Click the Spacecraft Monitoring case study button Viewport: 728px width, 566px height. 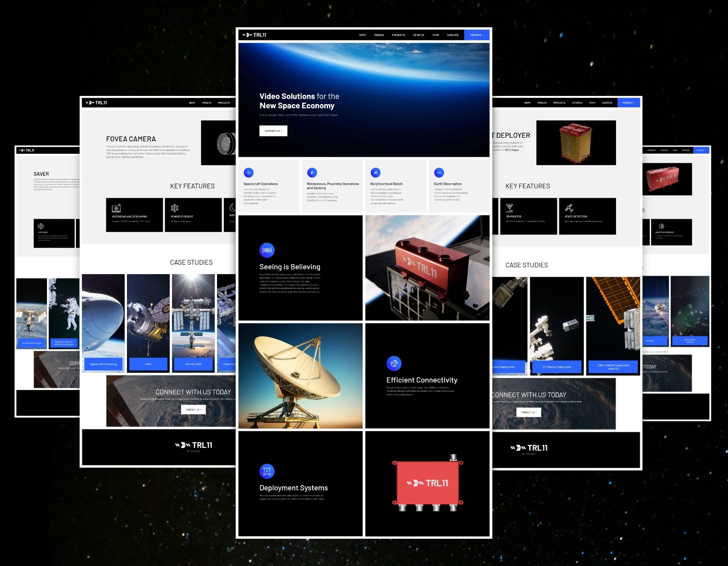click(103, 364)
